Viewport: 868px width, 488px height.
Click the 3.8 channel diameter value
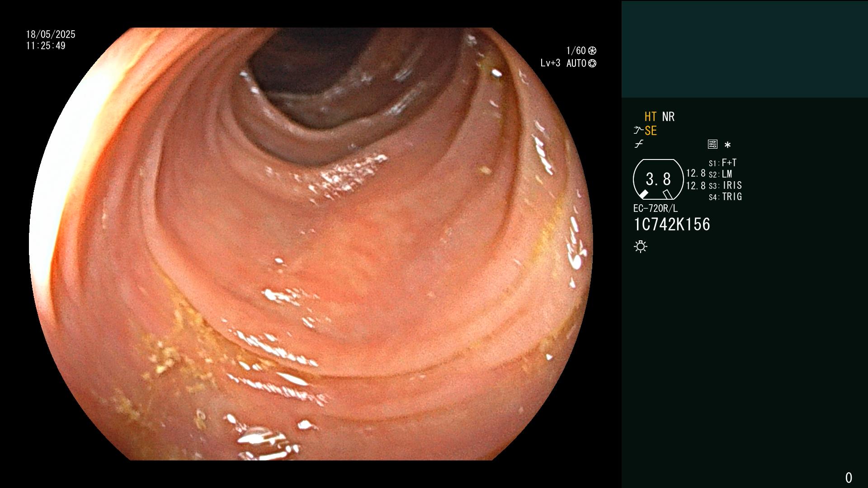[x=658, y=179]
